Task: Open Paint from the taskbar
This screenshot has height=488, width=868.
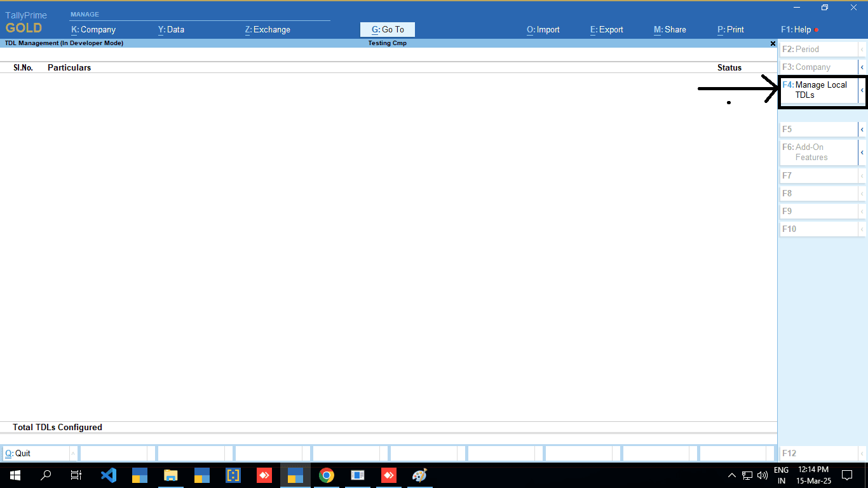Action: (x=420, y=475)
